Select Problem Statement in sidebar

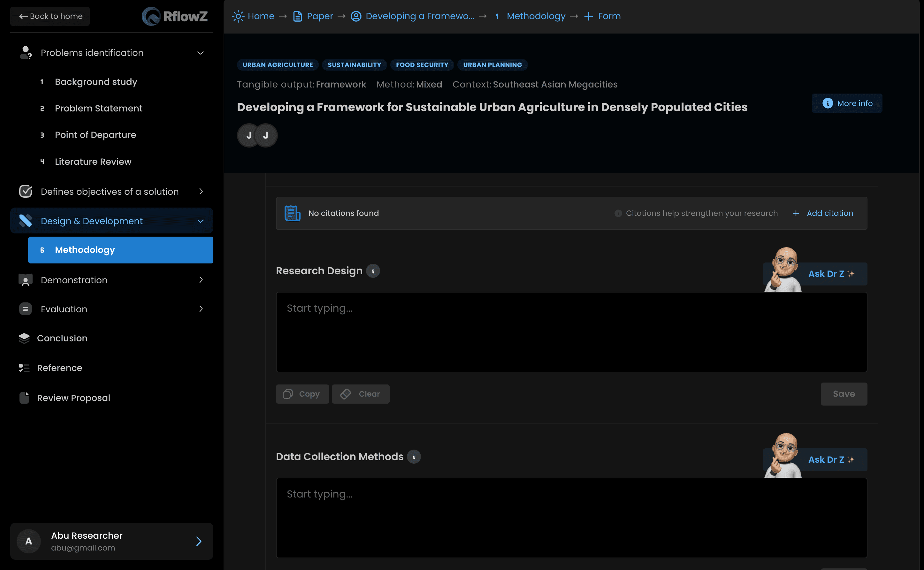(x=98, y=108)
